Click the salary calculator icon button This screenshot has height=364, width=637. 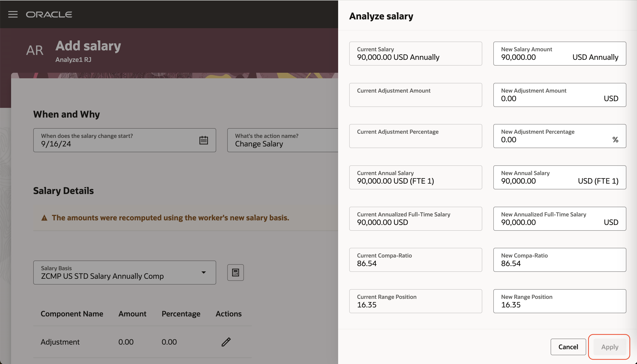(235, 273)
